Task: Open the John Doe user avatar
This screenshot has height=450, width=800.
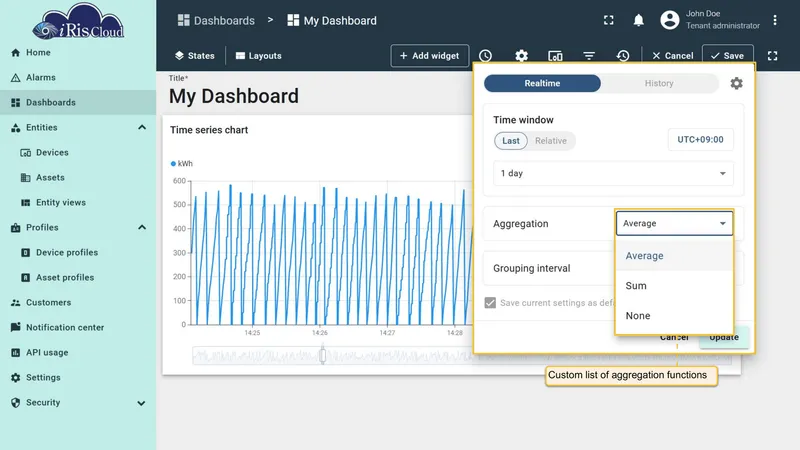Action: coord(669,20)
